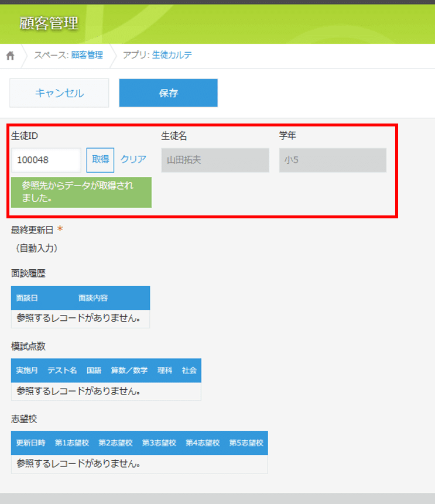
Task: Click the 模試点数 section label
Action: (x=28, y=346)
